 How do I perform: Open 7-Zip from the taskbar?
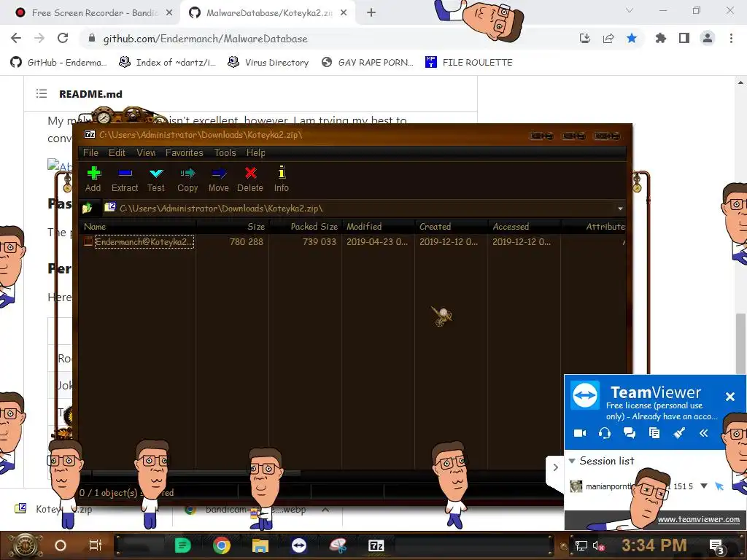coord(376,545)
